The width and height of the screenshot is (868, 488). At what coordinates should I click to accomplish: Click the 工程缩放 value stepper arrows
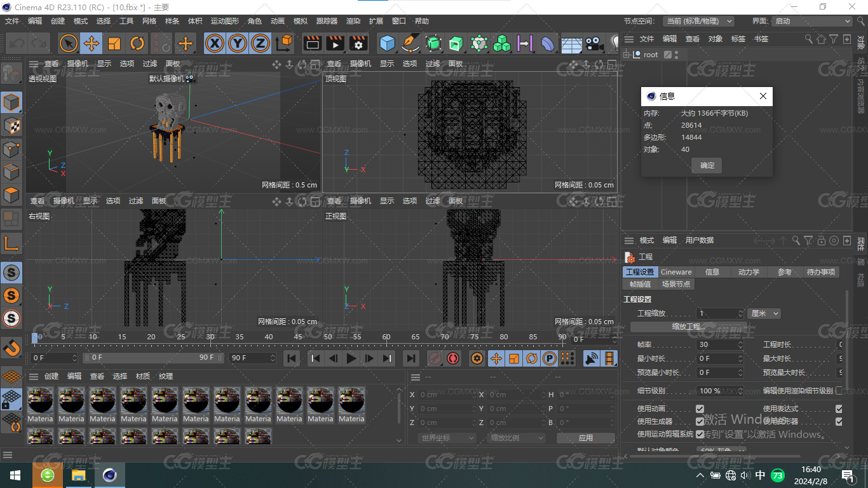click(x=740, y=313)
